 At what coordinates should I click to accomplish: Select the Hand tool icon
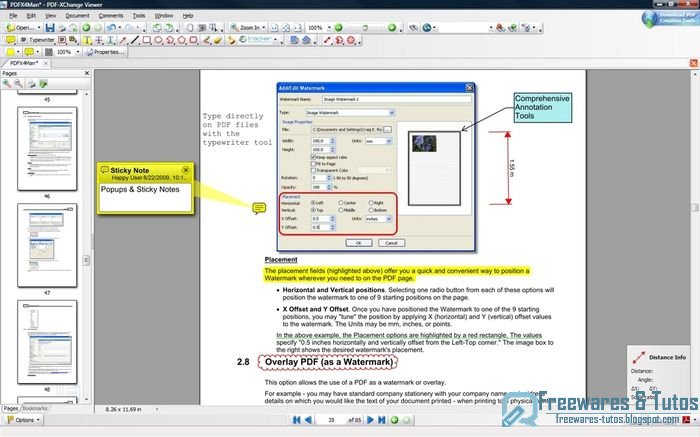(189, 28)
